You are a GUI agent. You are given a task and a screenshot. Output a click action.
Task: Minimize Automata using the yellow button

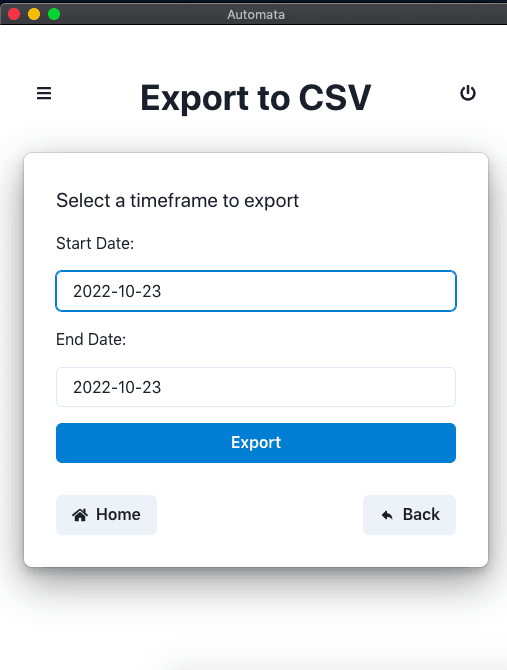click(x=34, y=14)
